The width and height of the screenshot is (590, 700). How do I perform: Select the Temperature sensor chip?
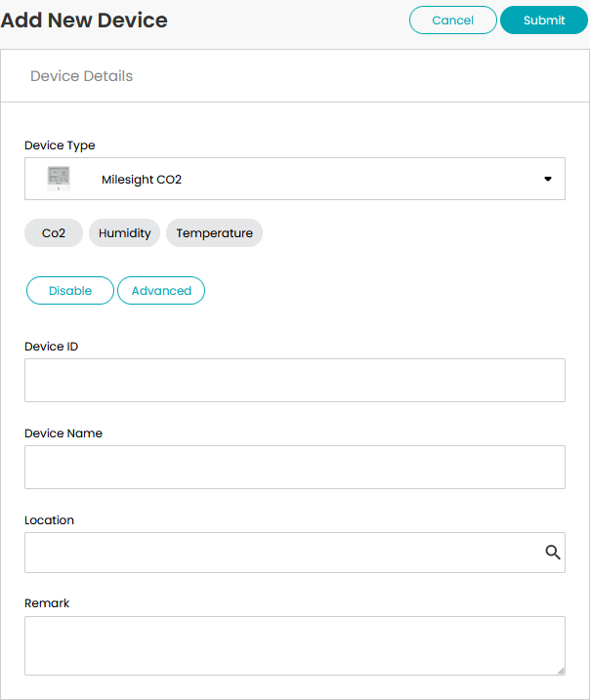(x=214, y=233)
